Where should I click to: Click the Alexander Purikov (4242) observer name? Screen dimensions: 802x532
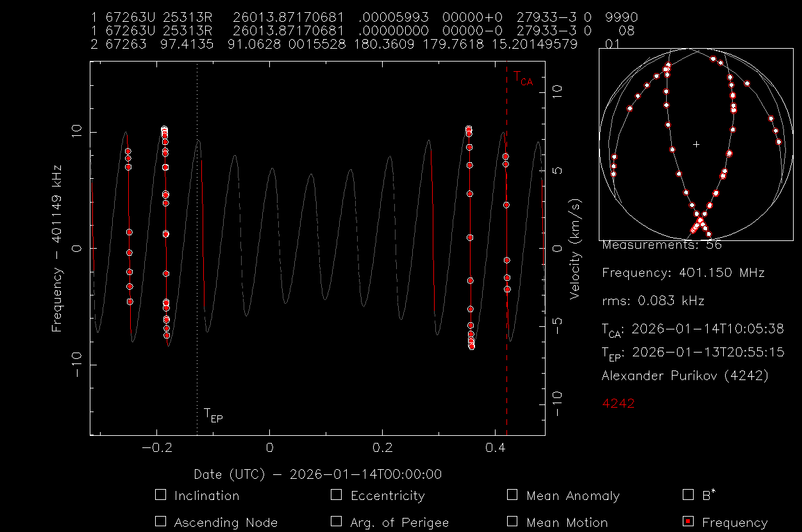pos(684,376)
